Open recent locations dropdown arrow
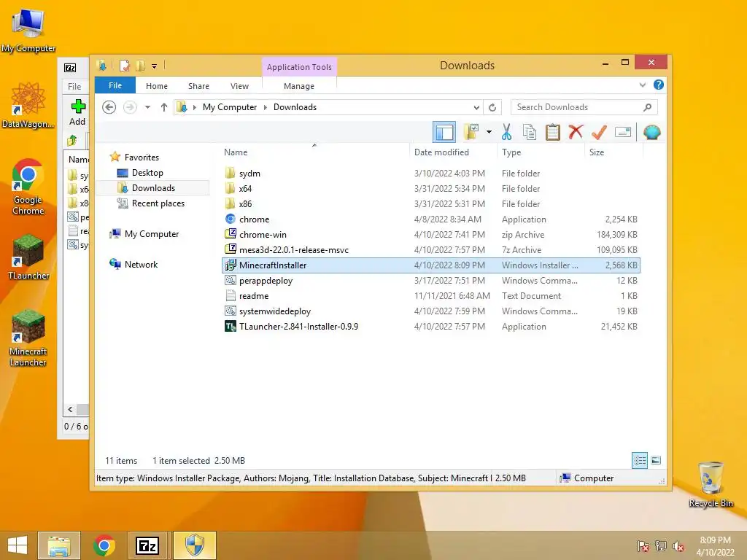The height and width of the screenshot is (560, 747). click(x=147, y=107)
